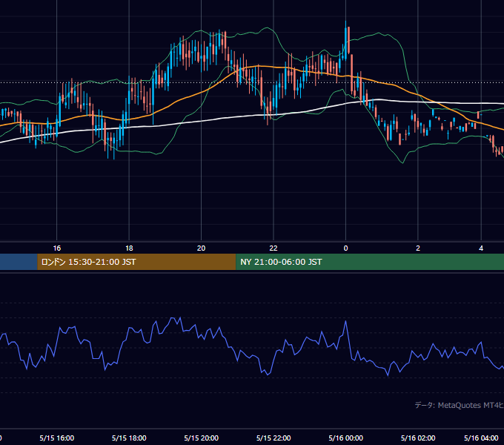Click the 5/15 18:00 date label
Image resolution: width=504 pixels, height=445 pixels.
coord(129,438)
